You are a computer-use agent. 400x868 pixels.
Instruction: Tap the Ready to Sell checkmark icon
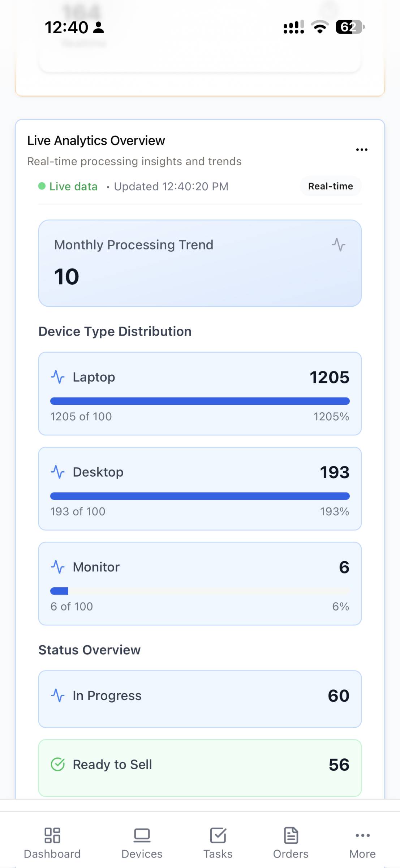pos(58,764)
